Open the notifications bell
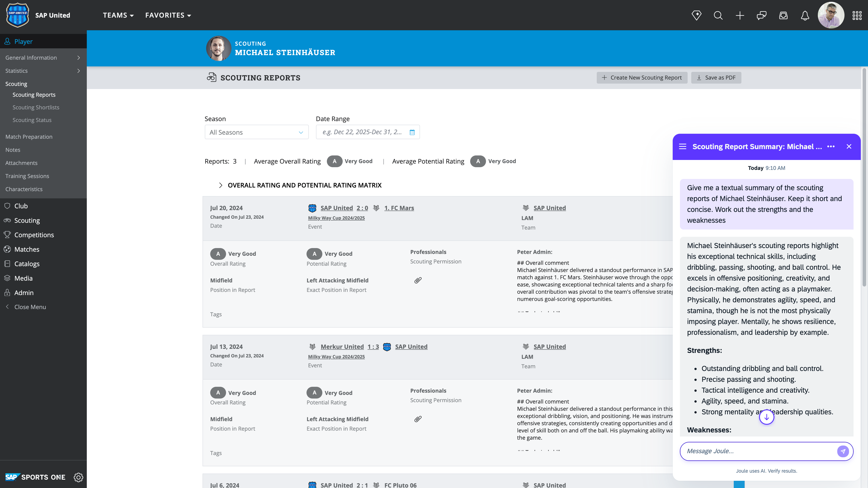Image resolution: width=868 pixels, height=488 pixels. tap(805, 16)
